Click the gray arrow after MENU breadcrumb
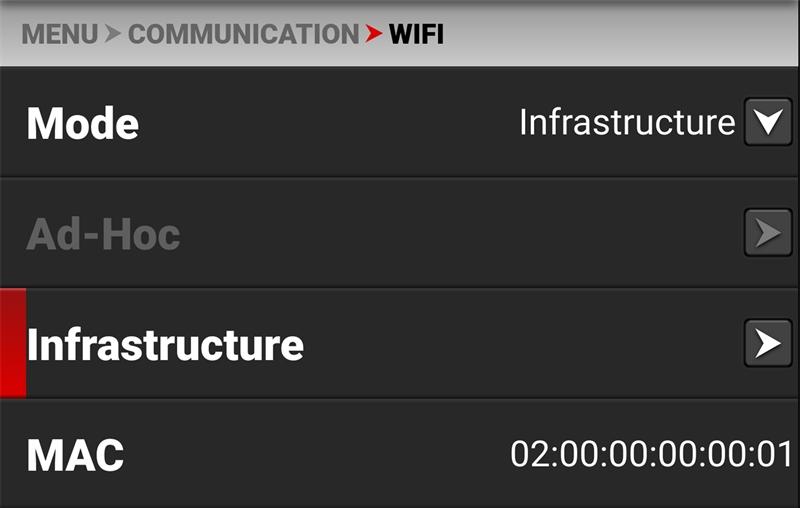The image size is (800, 508). tap(113, 34)
